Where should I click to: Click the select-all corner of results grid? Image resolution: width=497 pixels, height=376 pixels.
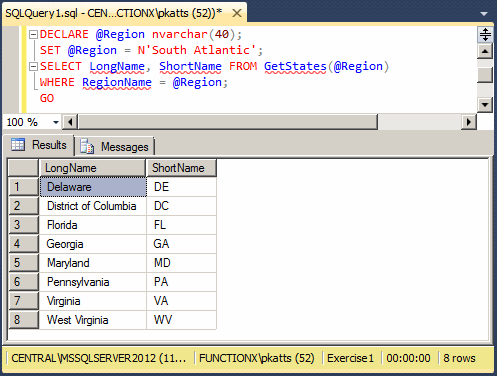coord(23,168)
